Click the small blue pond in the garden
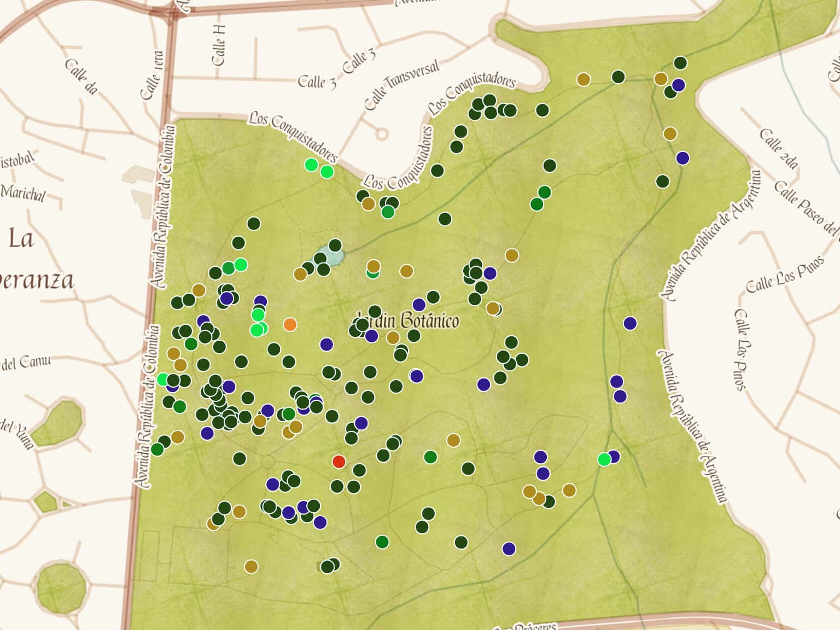 tap(330, 256)
